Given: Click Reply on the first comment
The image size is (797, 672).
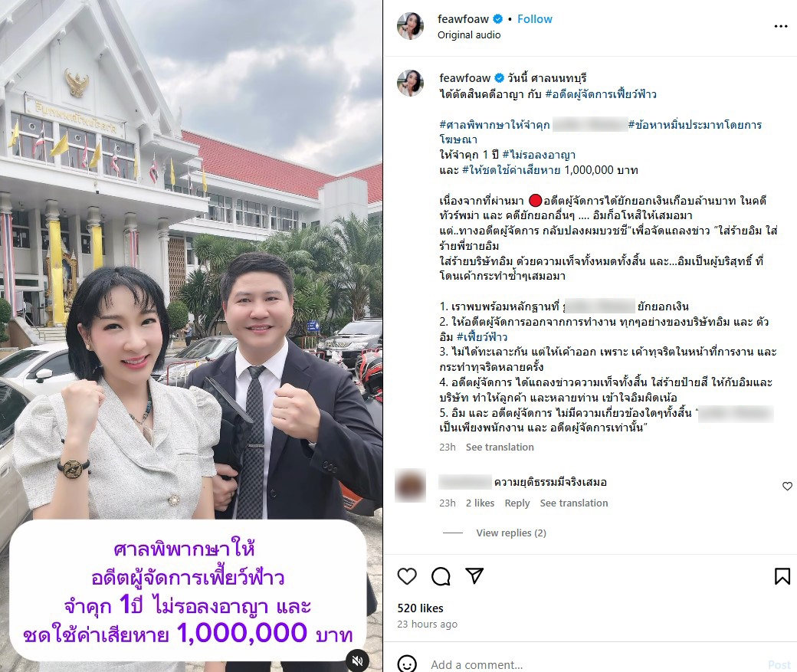Looking at the screenshot, I should point(517,503).
